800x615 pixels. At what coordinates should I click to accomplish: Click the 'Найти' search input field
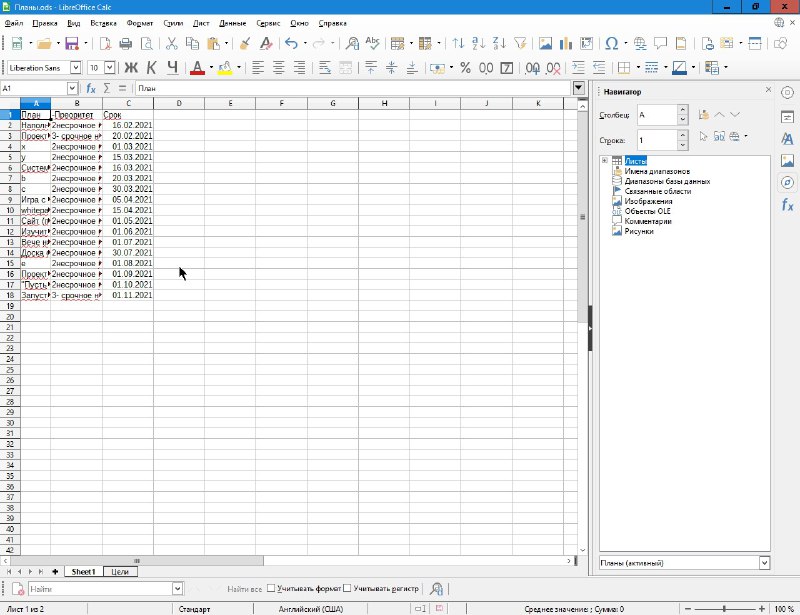click(100, 589)
